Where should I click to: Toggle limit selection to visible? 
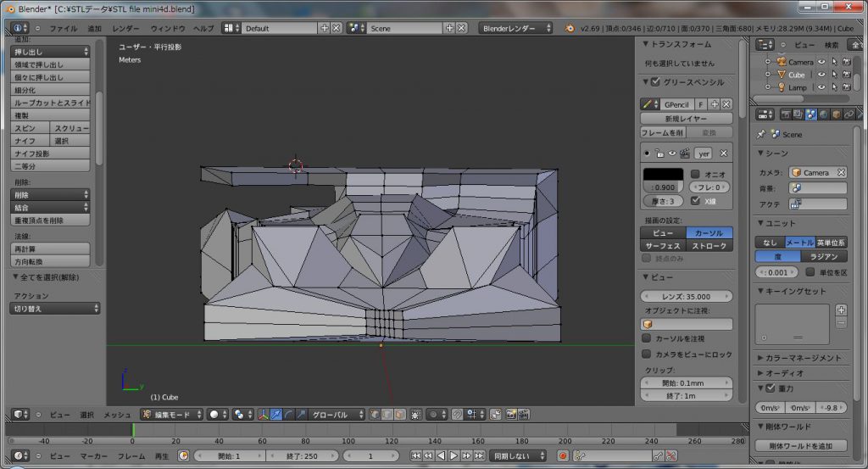point(415,414)
